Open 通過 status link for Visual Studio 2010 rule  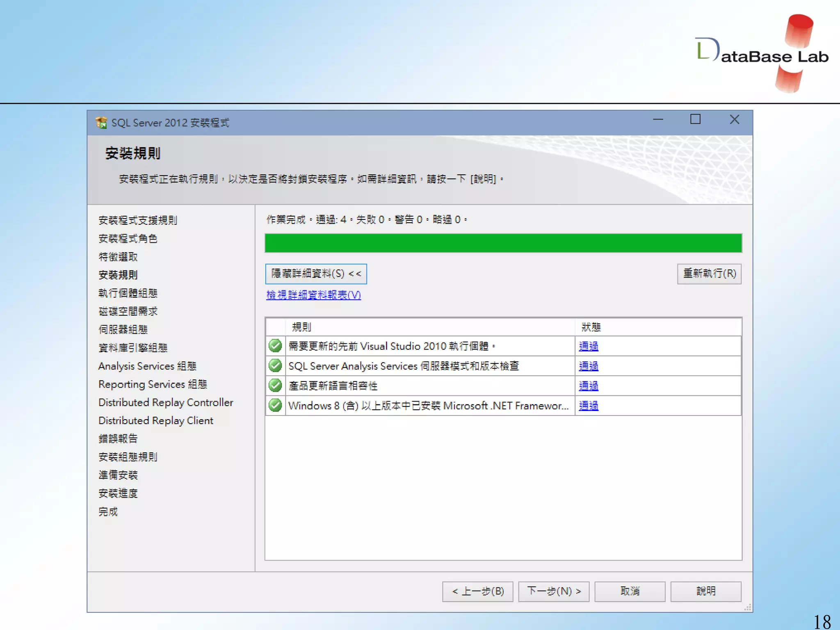click(589, 346)
